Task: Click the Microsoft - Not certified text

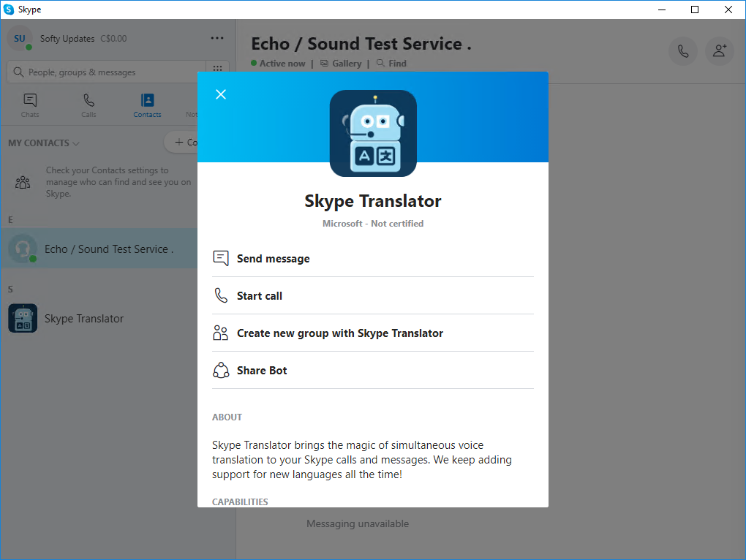Action: [373, 224]
